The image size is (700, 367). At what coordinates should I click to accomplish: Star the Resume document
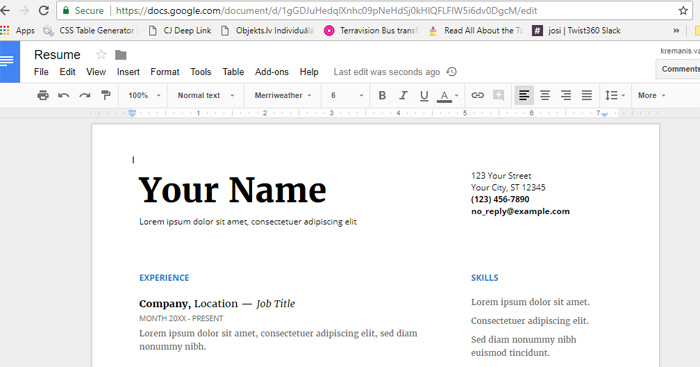point(101,55)
